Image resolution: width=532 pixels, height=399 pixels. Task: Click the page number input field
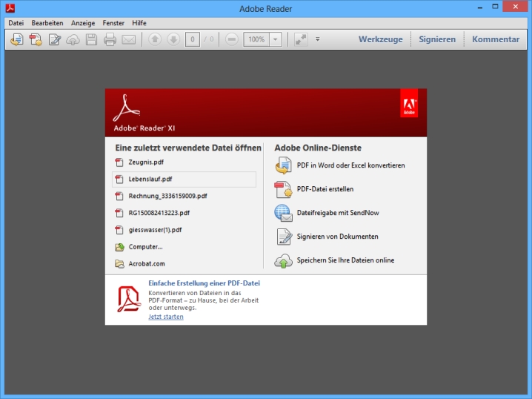(x=191, y=39)
